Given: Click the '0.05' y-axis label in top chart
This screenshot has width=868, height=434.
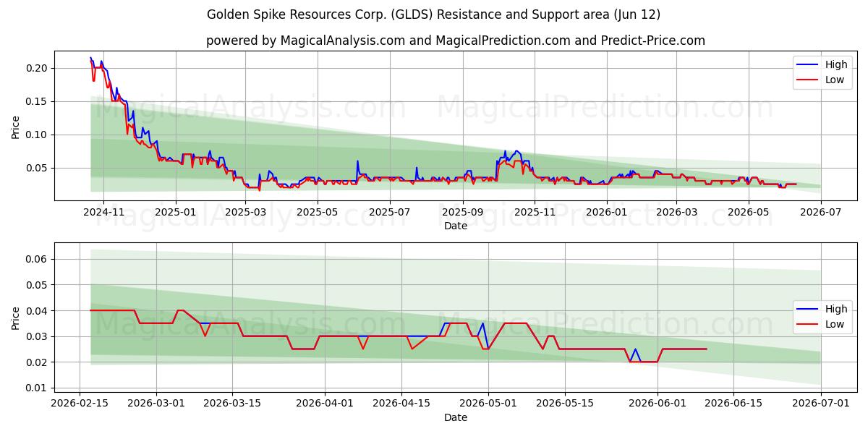Looking at the screenshot, I should coord(38,168).
